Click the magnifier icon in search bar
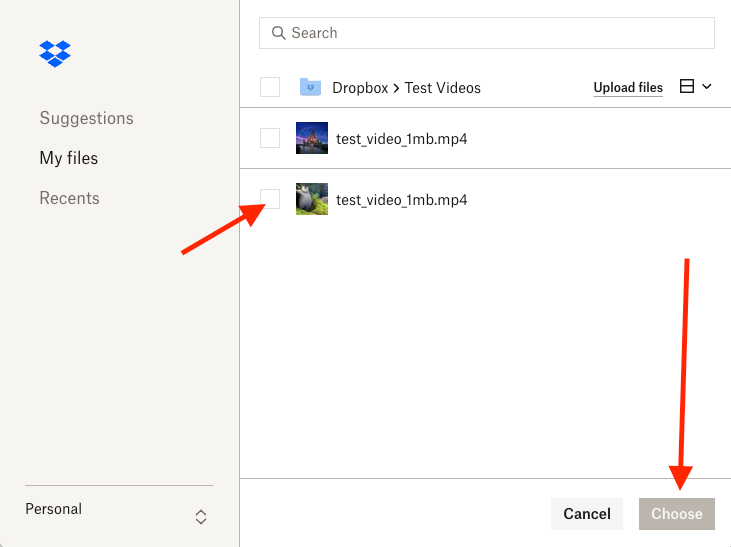The height and width of the screenshot is (547, 731). [x=278, y=33]
